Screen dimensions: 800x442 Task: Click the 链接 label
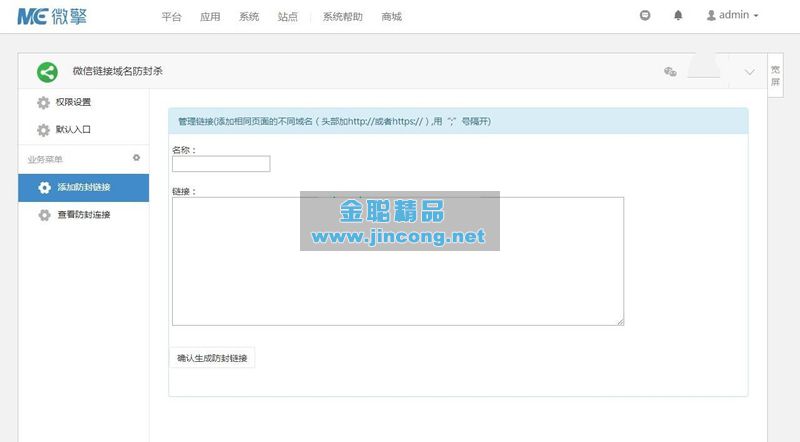184,191
